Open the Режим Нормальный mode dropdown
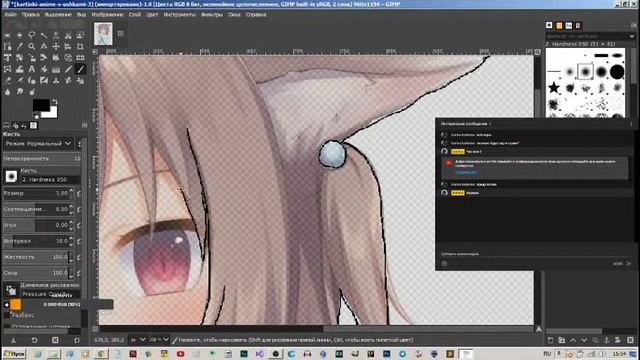This screenshot has width=640, height=360. (38, 144)
